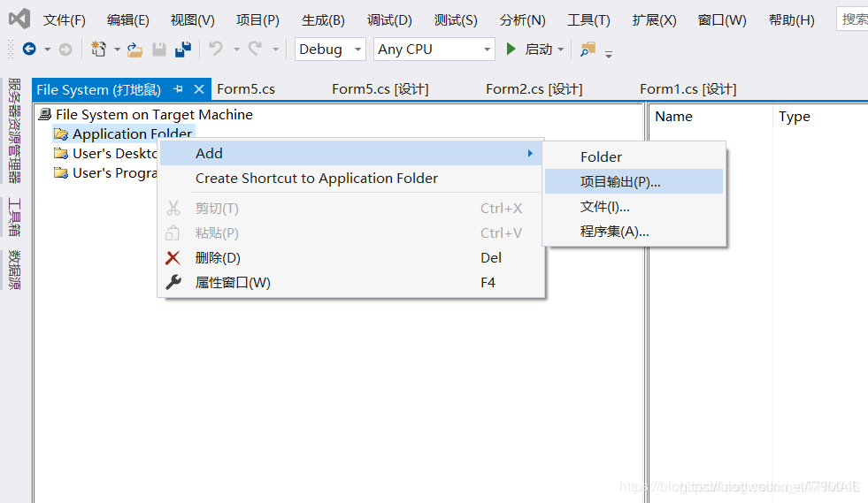Open the 扩展(X) menu
Viewport: 868px width, 503px height.
655,20
